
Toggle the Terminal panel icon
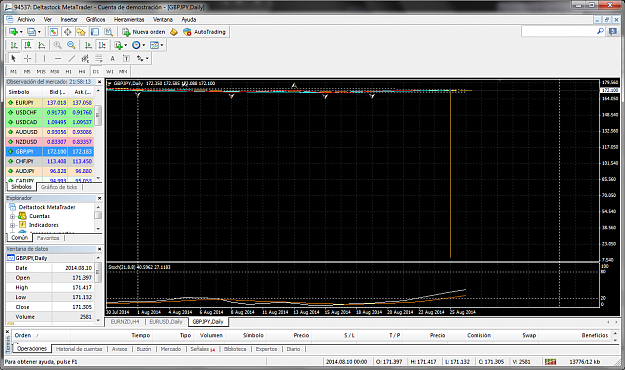click(95, 32)
